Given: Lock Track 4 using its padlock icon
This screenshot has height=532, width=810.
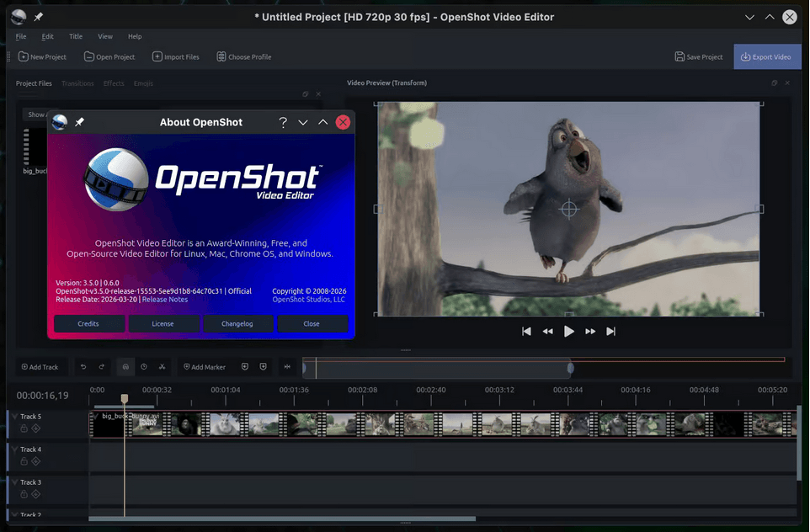Looking at the screenshot, I should click(24, 461).
